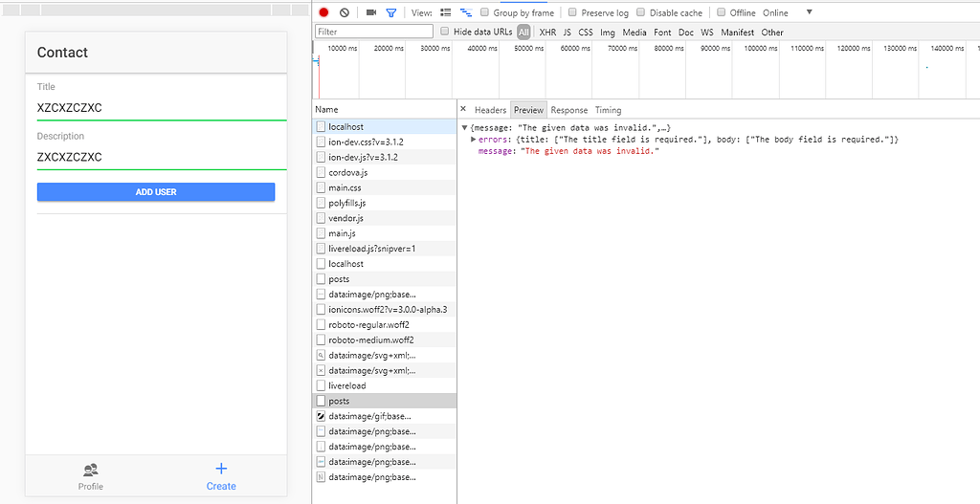Select the Preview tab
The width and height of the screenshot is (980, 504).
(x=528, y=110)
